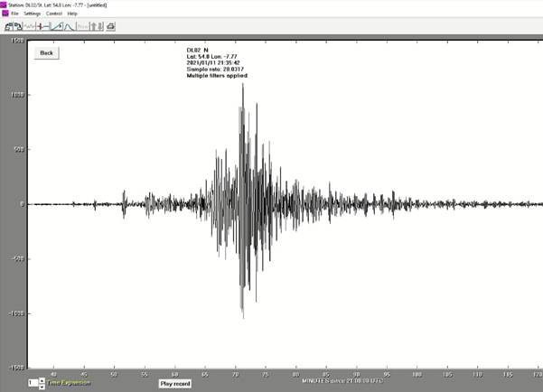Click the '2021/01/11 21:35:42' timestamp text
Image resolution: width=543 pixels, height=392 pixels.
pyautogui.click(x=213, y=63)
